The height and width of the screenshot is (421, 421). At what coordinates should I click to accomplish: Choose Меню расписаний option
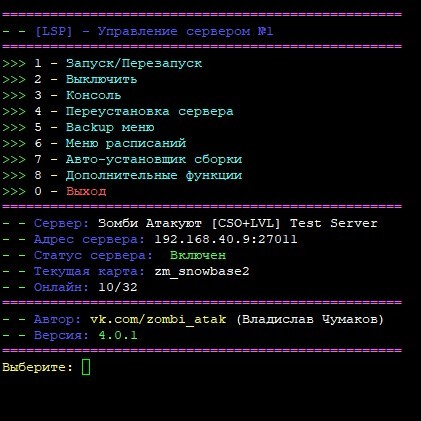(94, 143)
